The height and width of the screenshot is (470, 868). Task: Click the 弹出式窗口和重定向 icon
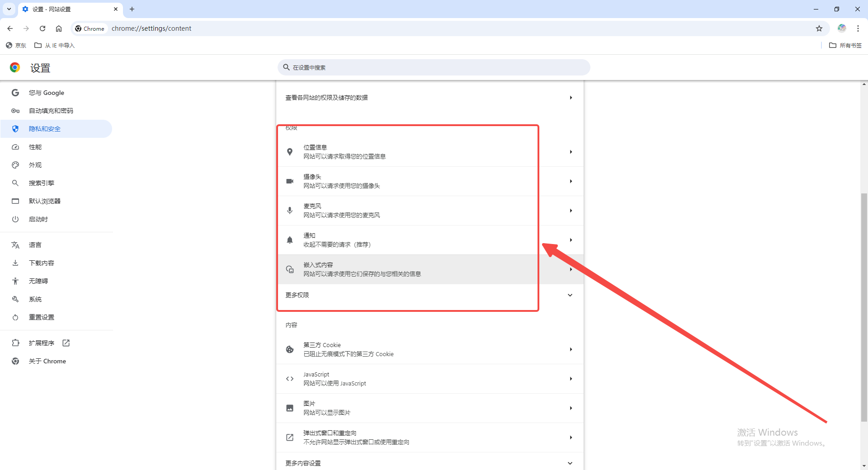(x=290, y=437)
